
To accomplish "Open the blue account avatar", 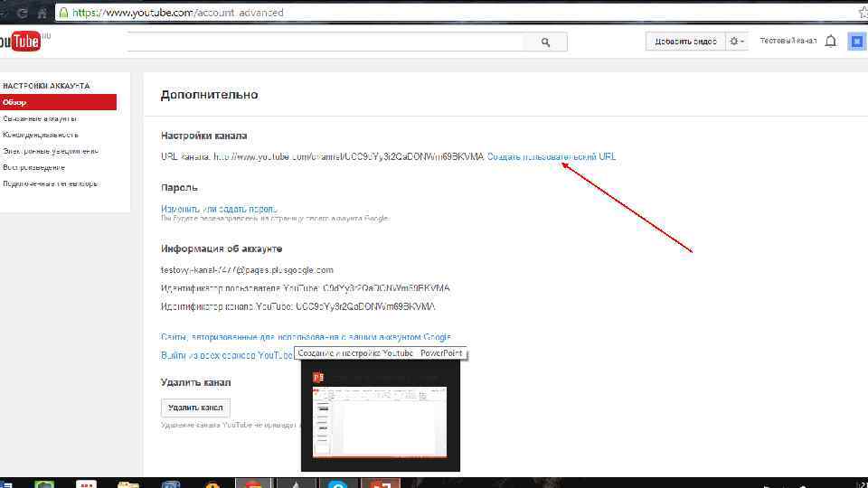I will tap(856, 42).
